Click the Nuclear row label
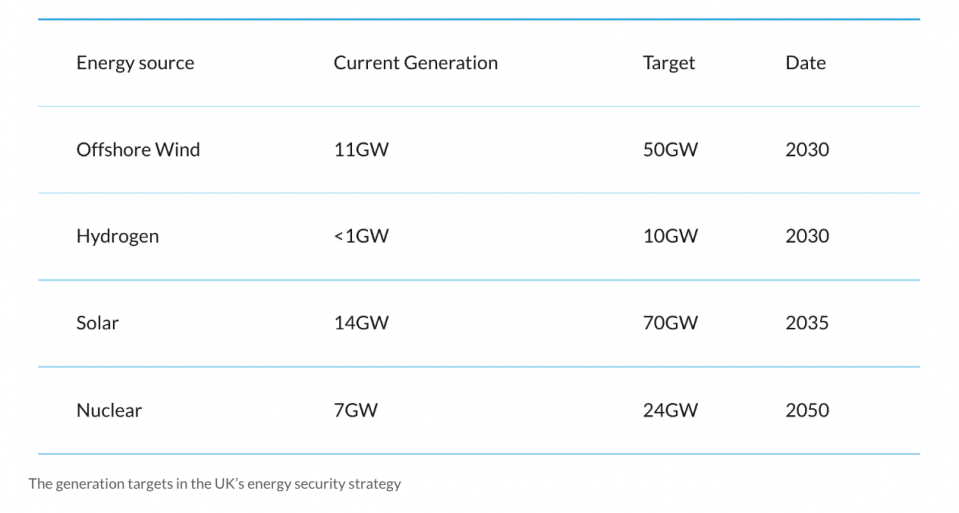959x513 pixels. [x=109, y=410]
